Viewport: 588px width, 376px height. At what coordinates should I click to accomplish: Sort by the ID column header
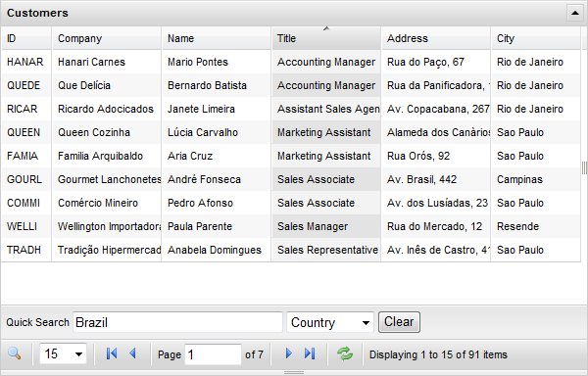(25, 38)
